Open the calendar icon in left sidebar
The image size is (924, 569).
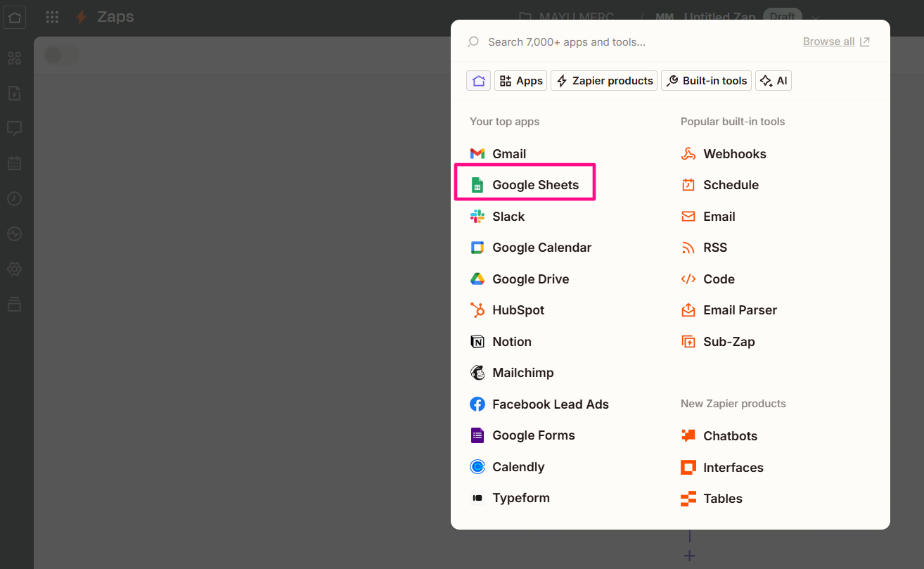coord(15,163)
